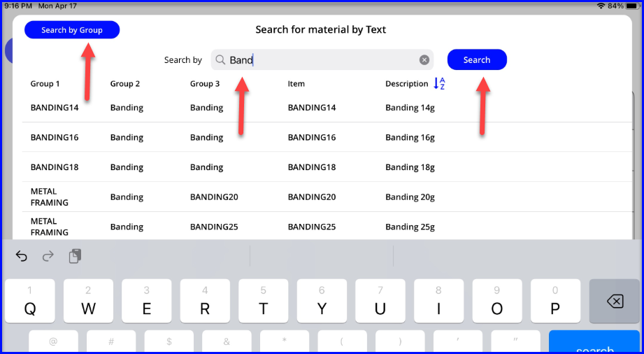
Task: Tap the E key on the keyboard
Action: coord(147,301)
